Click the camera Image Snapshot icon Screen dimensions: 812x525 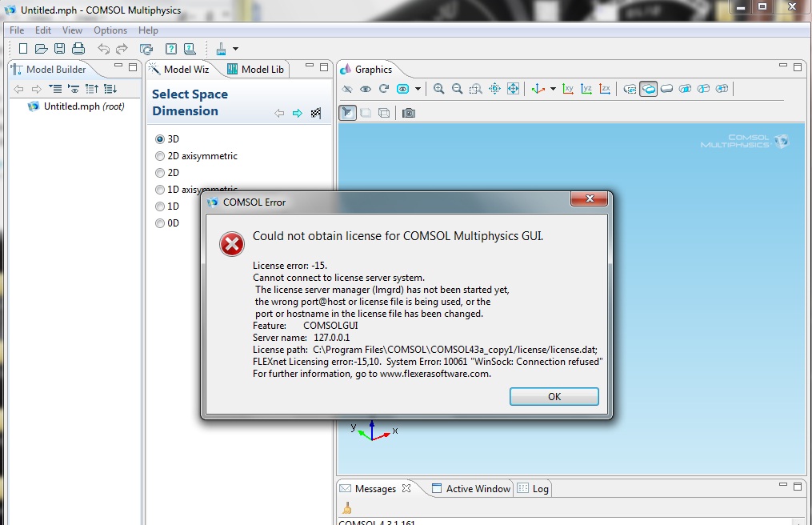(x=409, y=113)
